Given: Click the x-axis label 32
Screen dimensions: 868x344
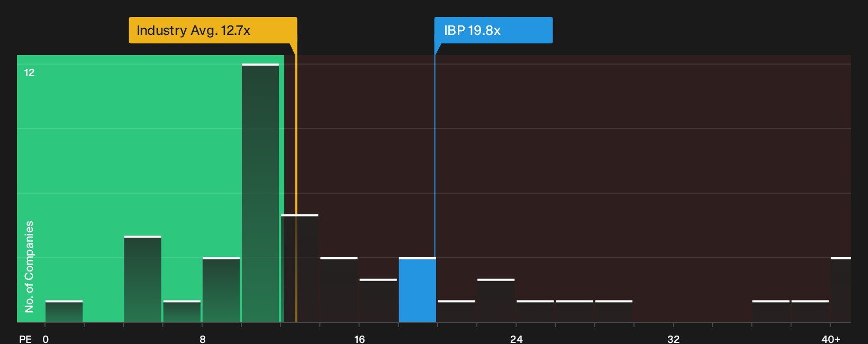Looking at the screenshot, I should pos(673,339).
